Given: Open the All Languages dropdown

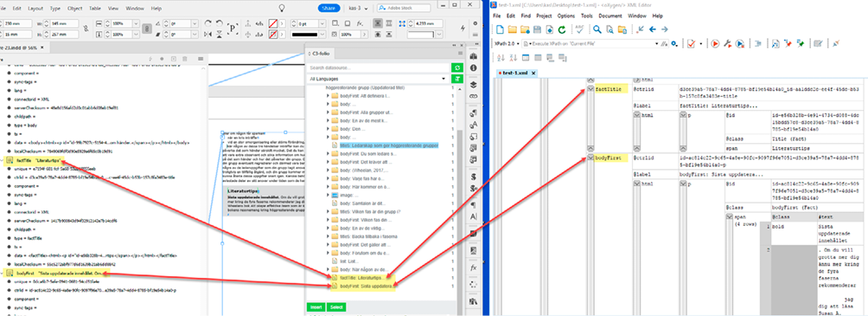Looking at the screenshot, I should pyautogui.click(x=377, y=80).
